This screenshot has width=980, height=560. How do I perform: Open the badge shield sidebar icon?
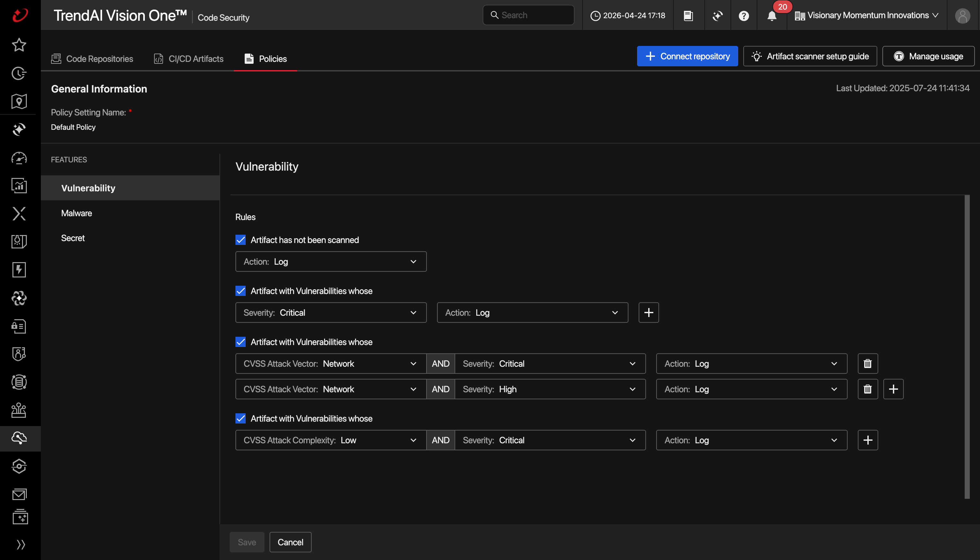(19, 354)
